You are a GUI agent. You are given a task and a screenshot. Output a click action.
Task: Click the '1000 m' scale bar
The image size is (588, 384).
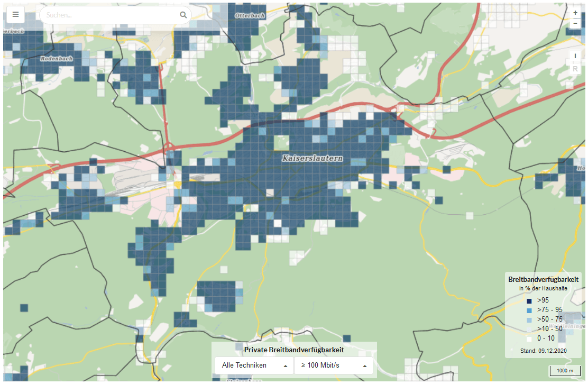point(565,370)
